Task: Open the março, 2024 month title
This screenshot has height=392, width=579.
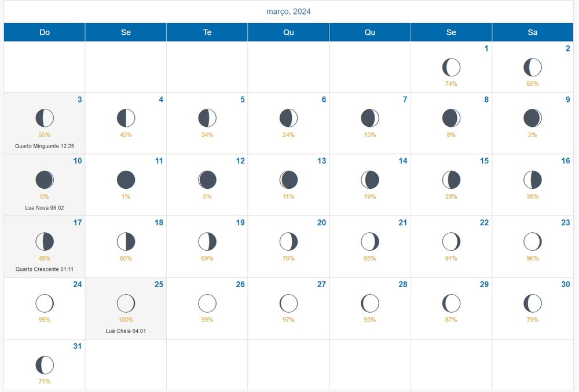Action: tap(288, 11)
